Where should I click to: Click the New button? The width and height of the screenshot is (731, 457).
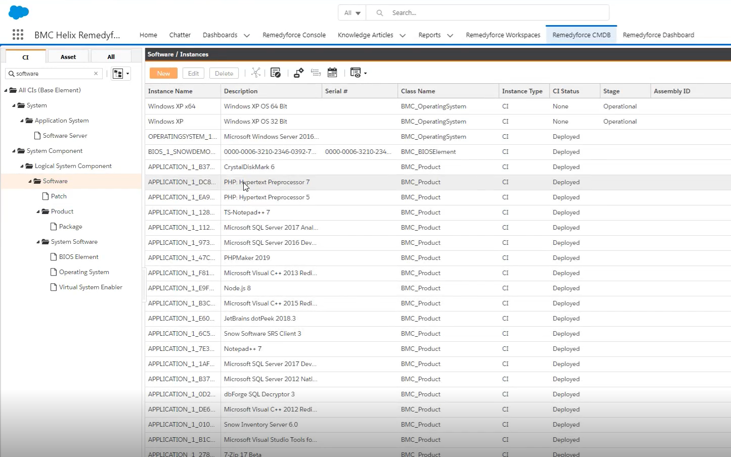[163, 73]
